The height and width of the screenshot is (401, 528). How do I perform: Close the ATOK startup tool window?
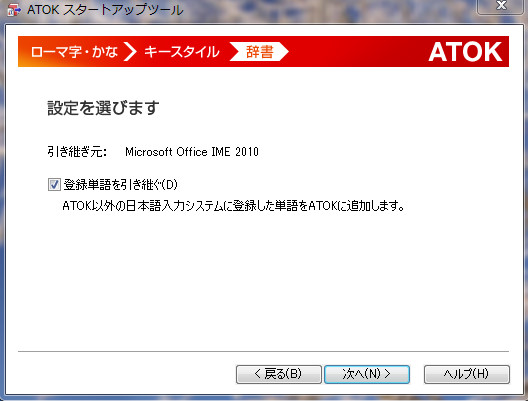[x=501, y=6]
